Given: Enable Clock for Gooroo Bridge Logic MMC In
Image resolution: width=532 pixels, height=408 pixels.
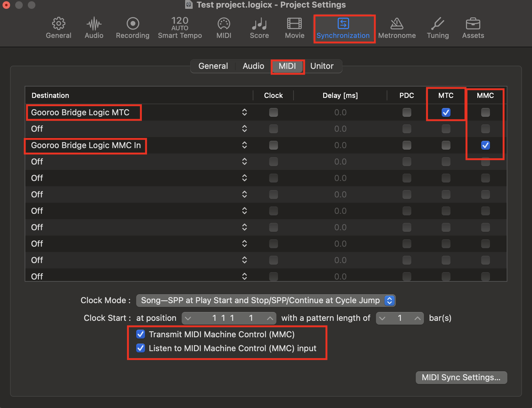Looking at the screenshot, I should click(x=274, y=145).
